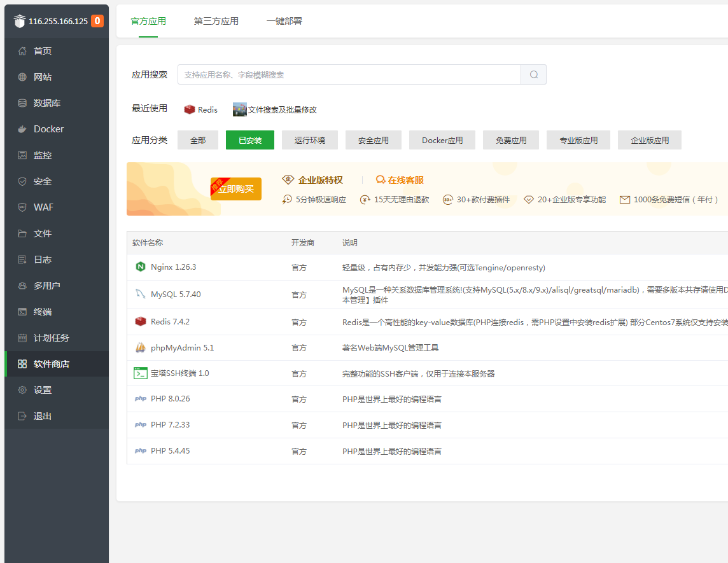Screen dimensions: 728x563
Task: Click the terminal icon for 终端
Action: coord(22,312)
